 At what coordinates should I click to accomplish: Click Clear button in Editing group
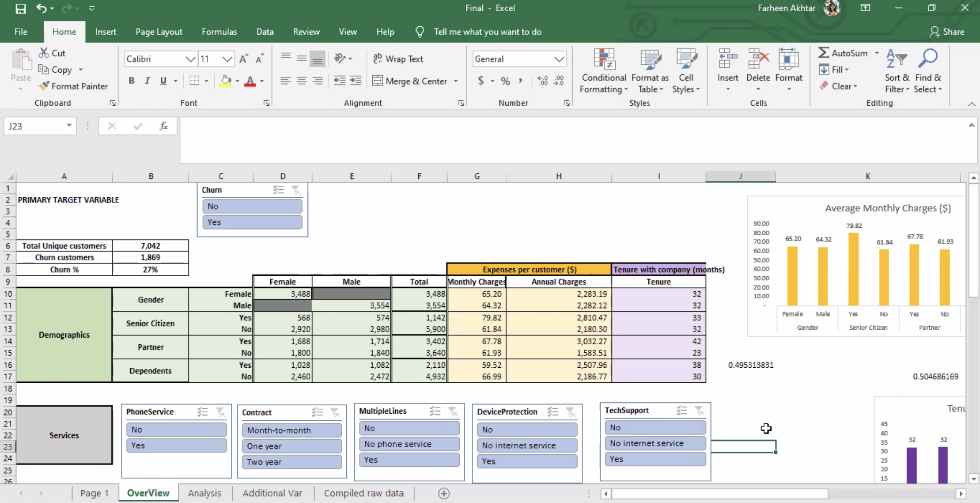[838, 86]
